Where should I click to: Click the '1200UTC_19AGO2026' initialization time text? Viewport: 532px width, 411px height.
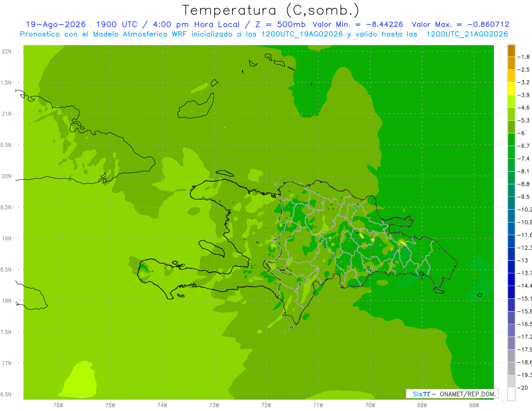click(302, 34)
